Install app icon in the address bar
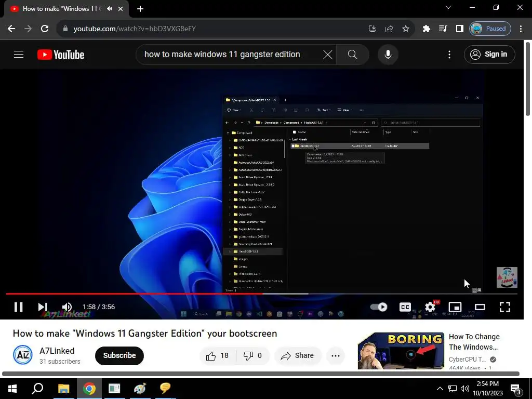 point(372,29)
